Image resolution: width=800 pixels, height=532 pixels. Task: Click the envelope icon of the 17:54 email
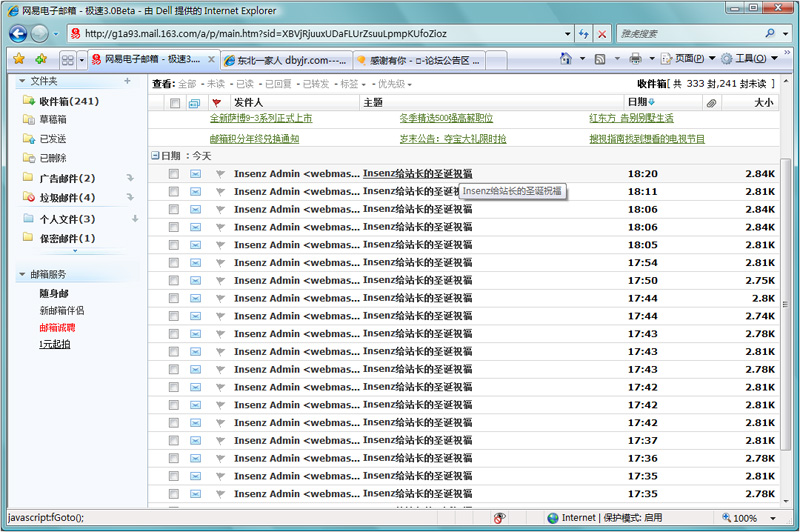(x=195, y=263)
